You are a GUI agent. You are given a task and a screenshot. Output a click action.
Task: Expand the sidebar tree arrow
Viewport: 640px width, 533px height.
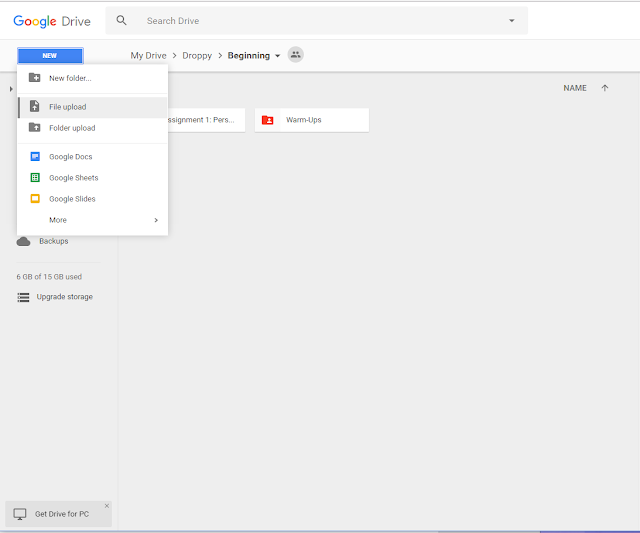coord(11,89)
